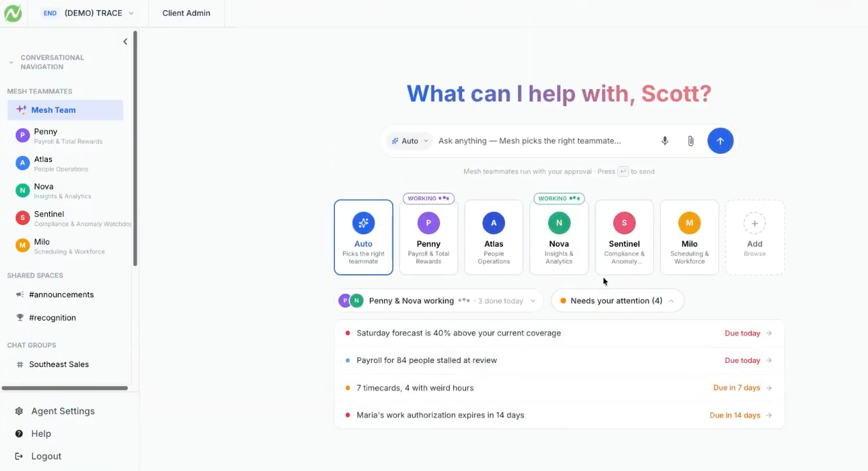The width and height of the screenshot is (868, 471).
Task: Click the Agent Settings gear icon
Action: point(19,411)
